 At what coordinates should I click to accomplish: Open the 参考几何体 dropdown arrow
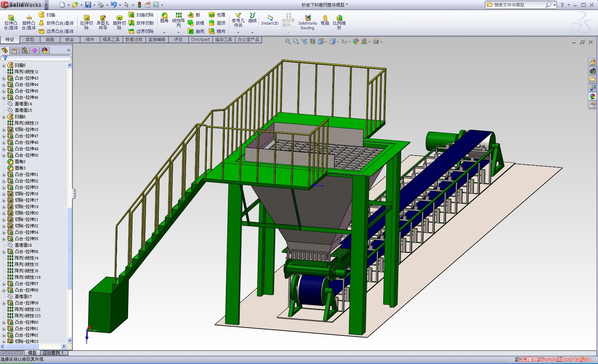238,32
